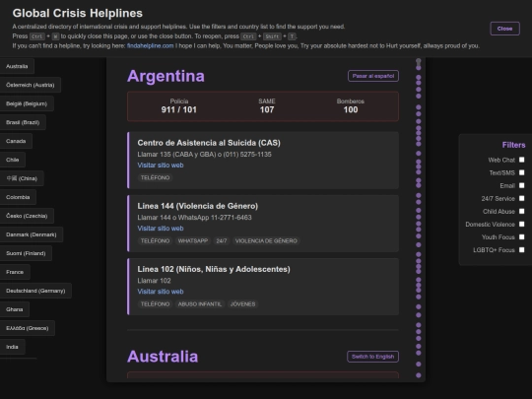This screenshot has width=532, height=399.
Task: Jump to Österreich (Austria) in country list
Action: pos(31,85)
